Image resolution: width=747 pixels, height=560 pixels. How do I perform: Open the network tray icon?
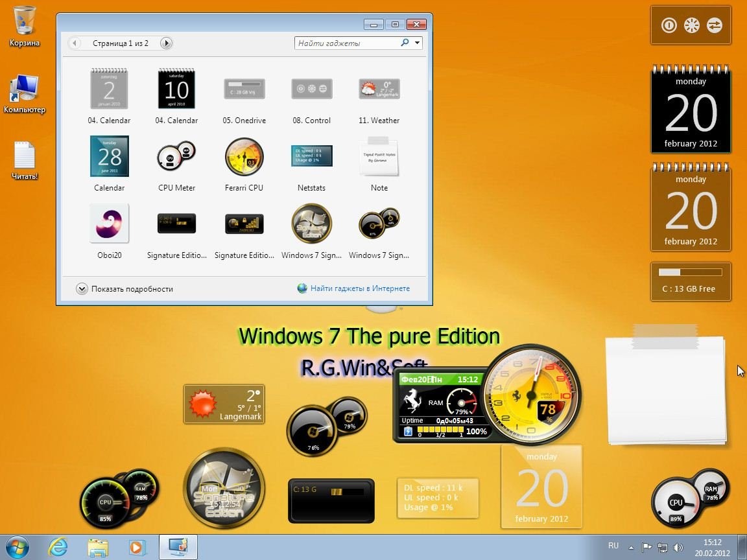[x=662, y=548]
